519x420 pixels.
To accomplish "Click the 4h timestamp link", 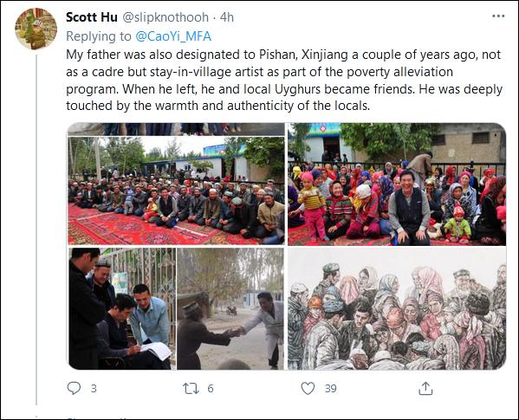I will pos(227,17).
